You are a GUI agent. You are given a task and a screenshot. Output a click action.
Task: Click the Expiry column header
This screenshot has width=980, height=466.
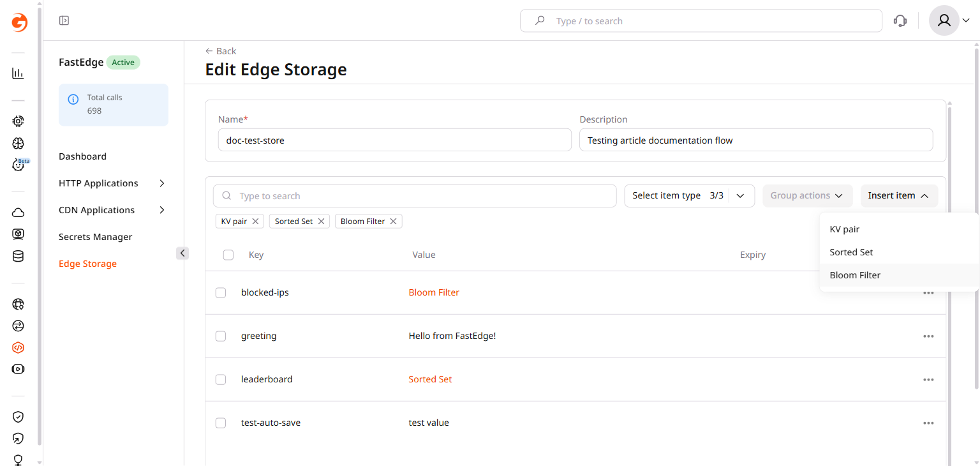(x=753, y=255)
